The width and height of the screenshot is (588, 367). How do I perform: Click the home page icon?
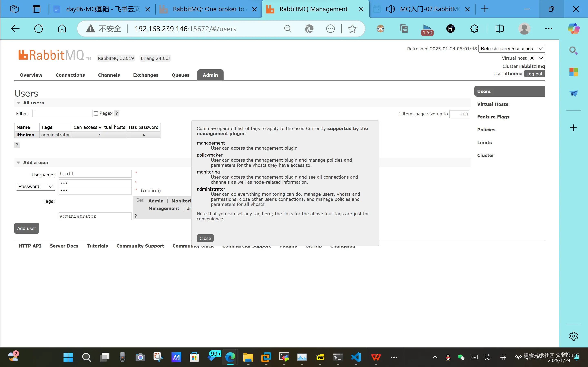click(62, 29)
